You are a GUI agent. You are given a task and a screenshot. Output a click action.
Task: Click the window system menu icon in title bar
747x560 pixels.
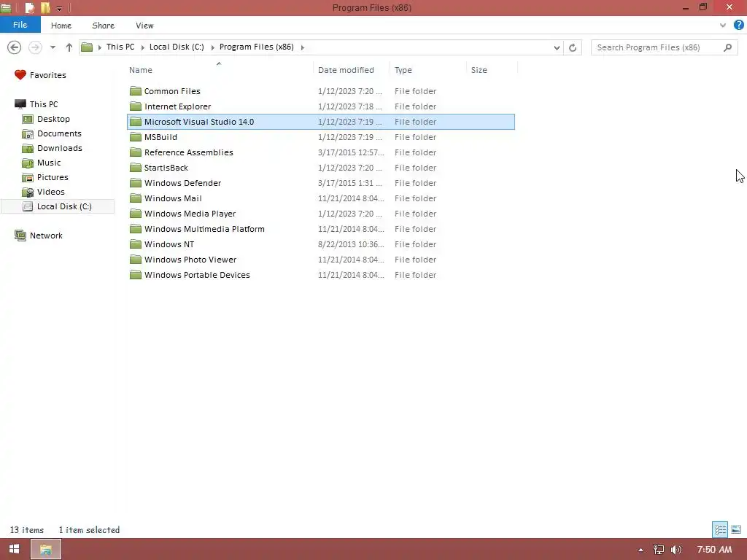coord(6,7)
